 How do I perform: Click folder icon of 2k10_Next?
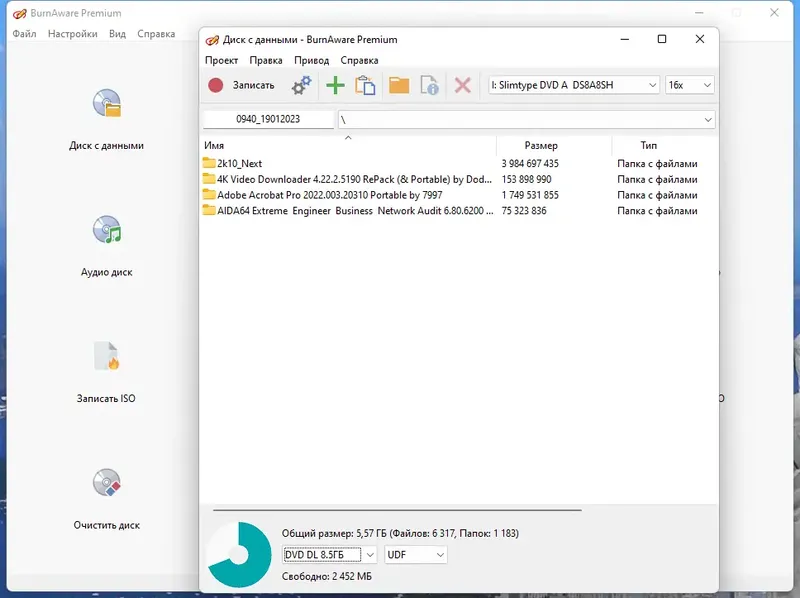click(x=209, y=163)
